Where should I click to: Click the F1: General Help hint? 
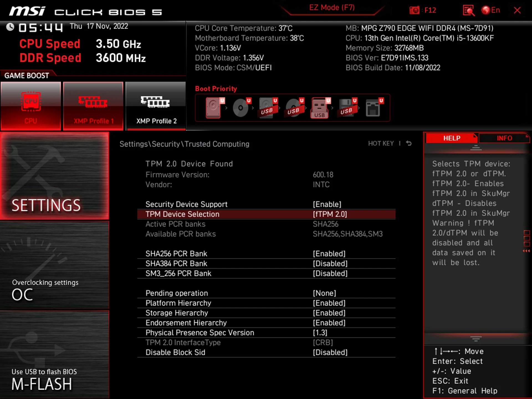[x=465, y=391]
